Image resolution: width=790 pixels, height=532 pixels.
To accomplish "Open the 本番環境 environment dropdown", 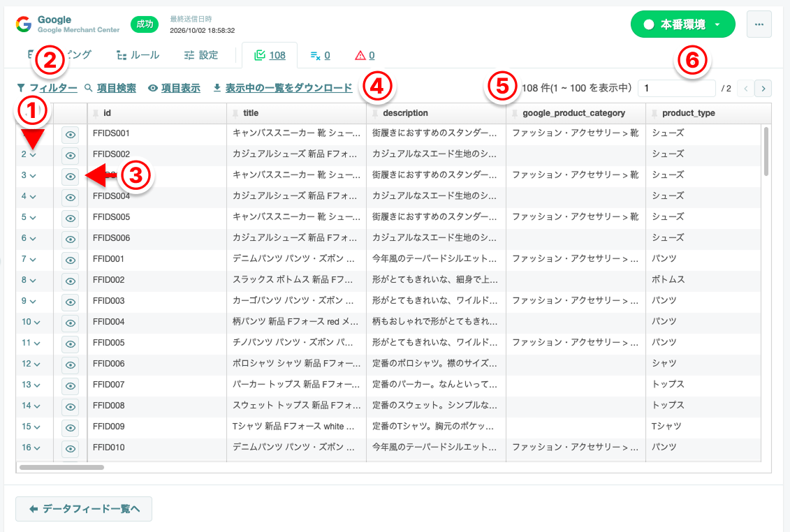I will (682, 24).
